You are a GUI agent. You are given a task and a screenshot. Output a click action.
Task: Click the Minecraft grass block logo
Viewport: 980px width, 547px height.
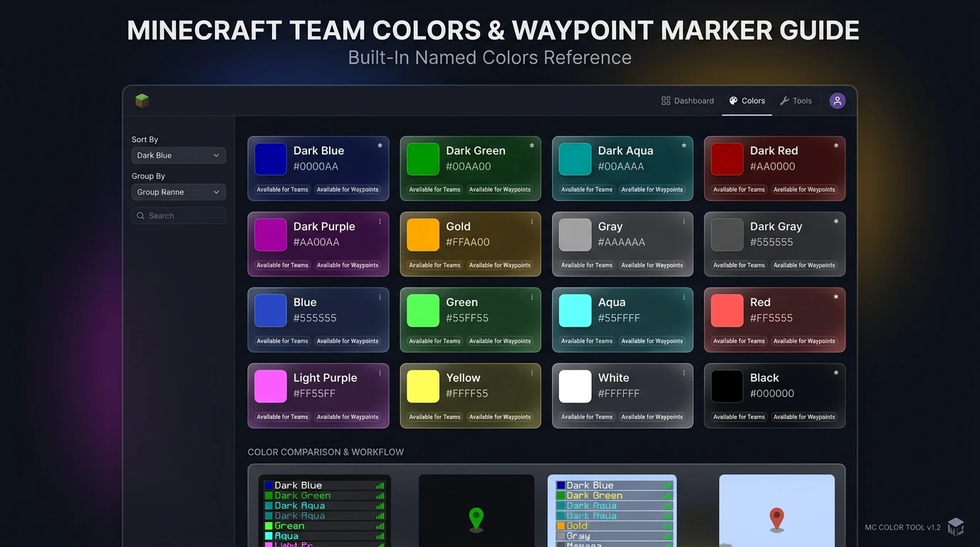[142, 100]
